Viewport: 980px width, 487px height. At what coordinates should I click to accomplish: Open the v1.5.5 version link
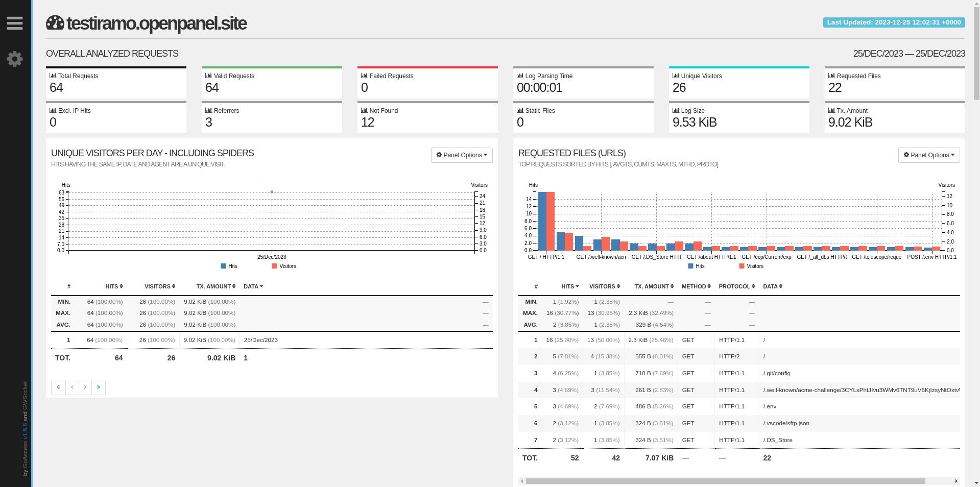pyautogui.click(x=25, y=431)
